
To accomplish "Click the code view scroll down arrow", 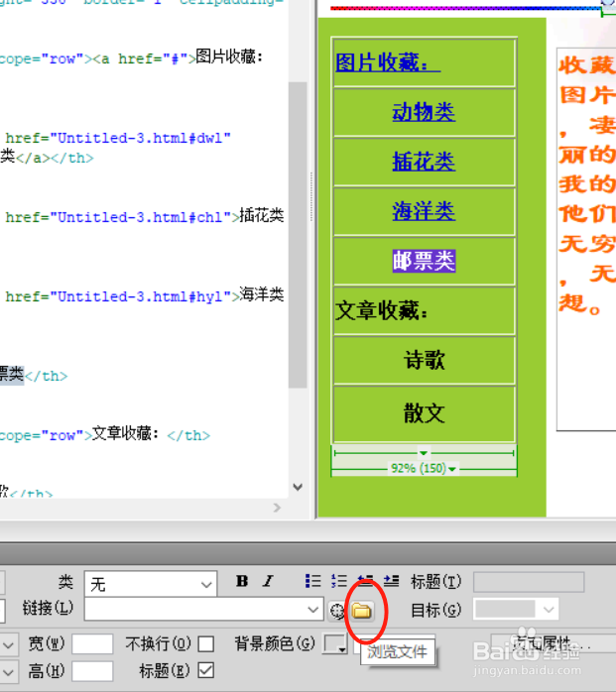I will (298, 487).
